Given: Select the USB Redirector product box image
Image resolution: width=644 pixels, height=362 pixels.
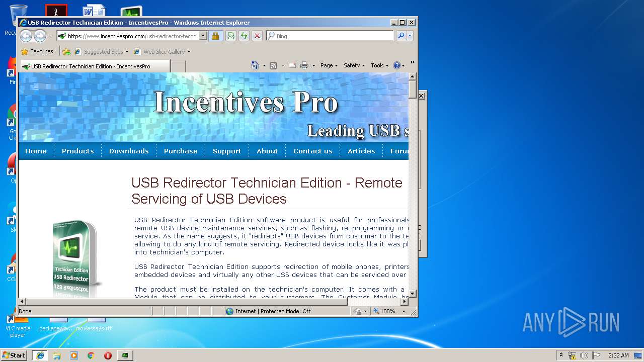Looking at the screenshot, I should (75, 257).
